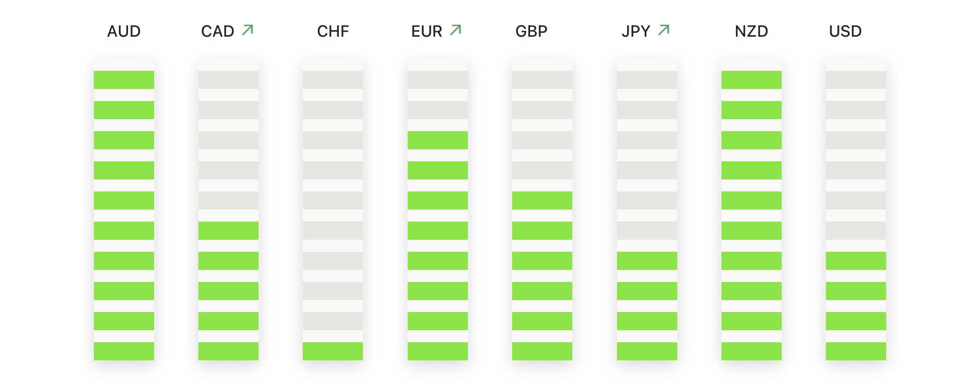Click the green arrow next to JPY
980x392 pixels.
(x=664, y=30)
